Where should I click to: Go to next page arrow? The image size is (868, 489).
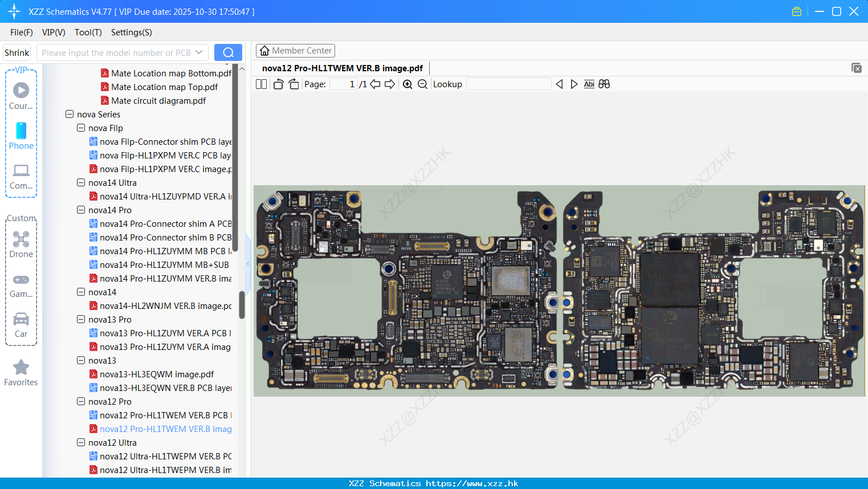point(390,84)
